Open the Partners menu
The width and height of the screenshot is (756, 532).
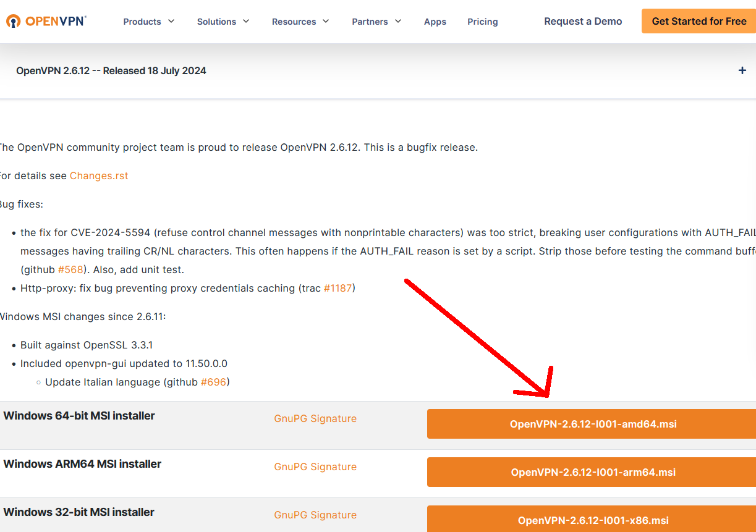tap(376, 22)
